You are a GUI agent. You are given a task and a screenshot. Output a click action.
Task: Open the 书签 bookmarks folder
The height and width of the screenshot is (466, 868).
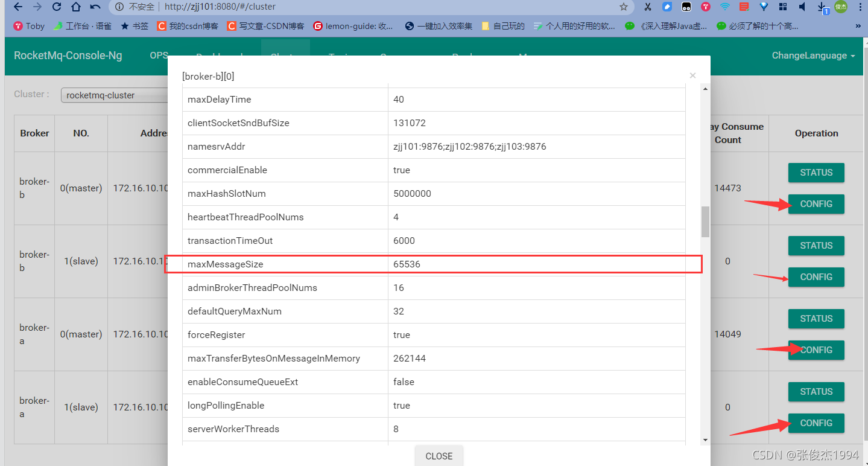point(135,26)
